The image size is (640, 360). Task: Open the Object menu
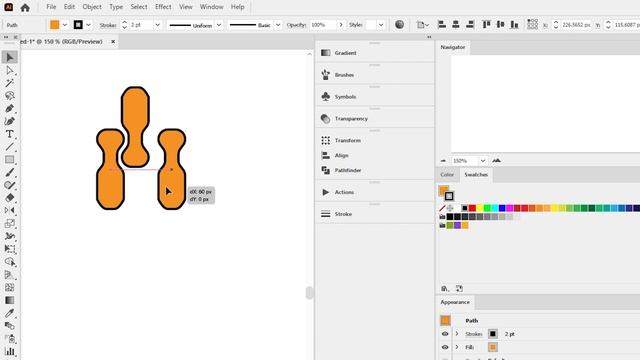pyautogui.click(x=92, y=7)
